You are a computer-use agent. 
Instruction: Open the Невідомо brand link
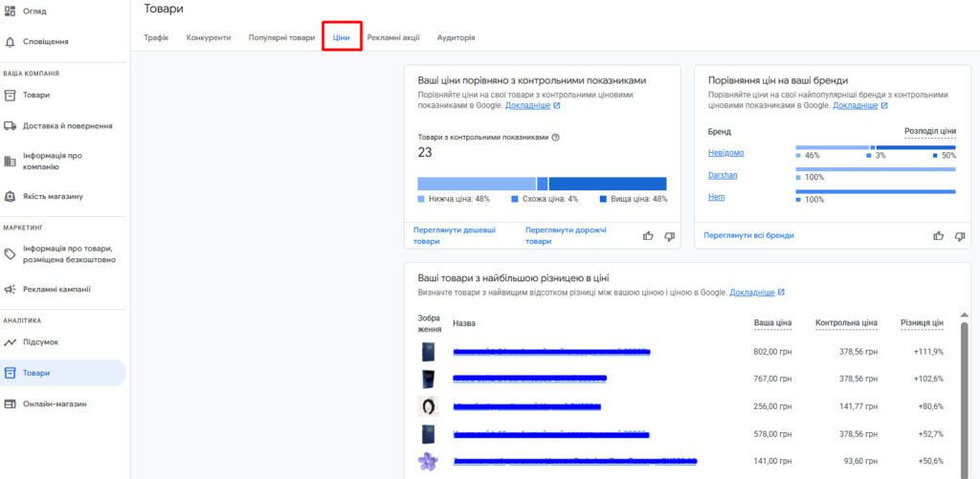click(725, 152)
